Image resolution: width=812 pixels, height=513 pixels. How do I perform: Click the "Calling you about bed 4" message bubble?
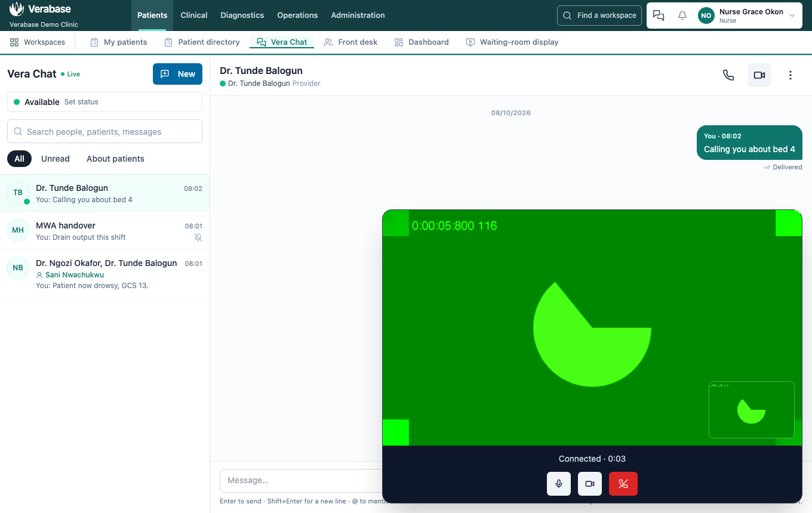[749, 143]
